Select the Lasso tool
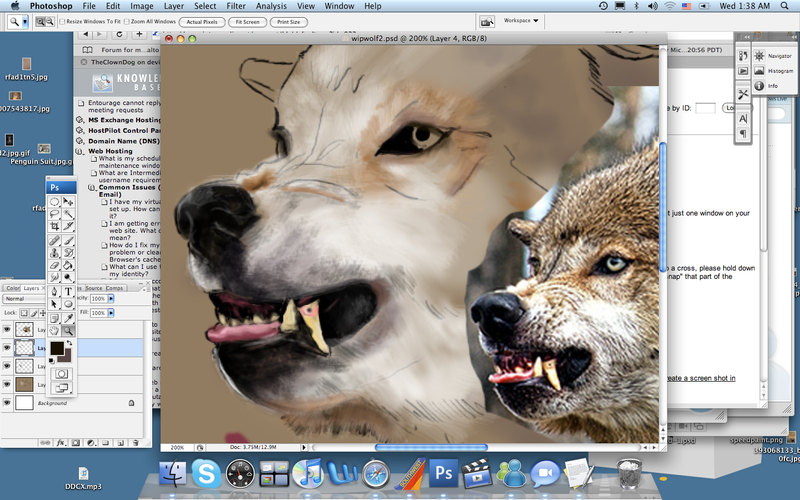This screenshot has height=500, width=800. tap(55, 214)
